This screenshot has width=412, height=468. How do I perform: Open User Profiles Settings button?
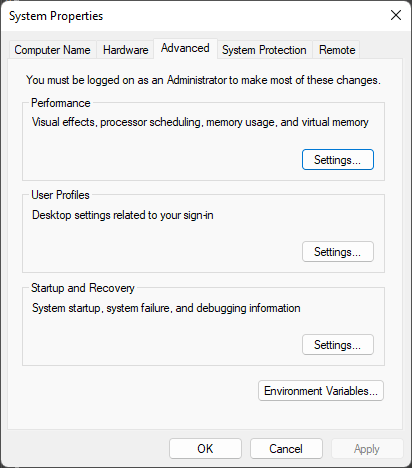[338, 252]
